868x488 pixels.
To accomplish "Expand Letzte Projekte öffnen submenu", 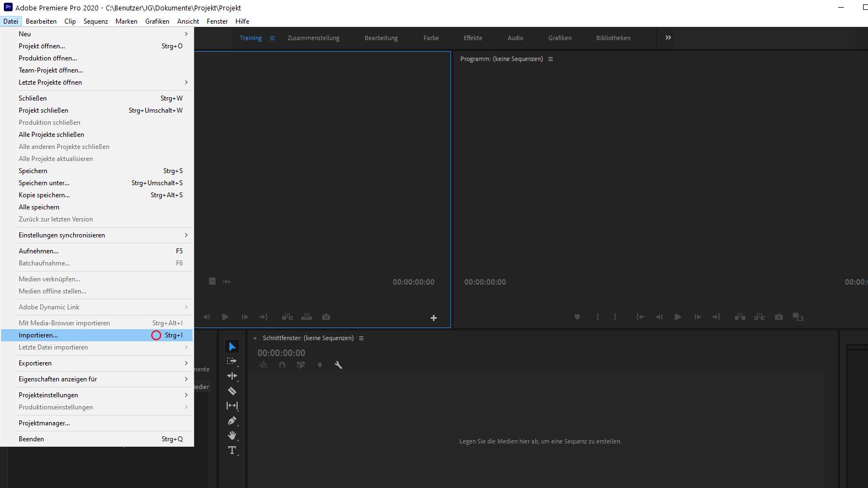I will coord(97,82).
